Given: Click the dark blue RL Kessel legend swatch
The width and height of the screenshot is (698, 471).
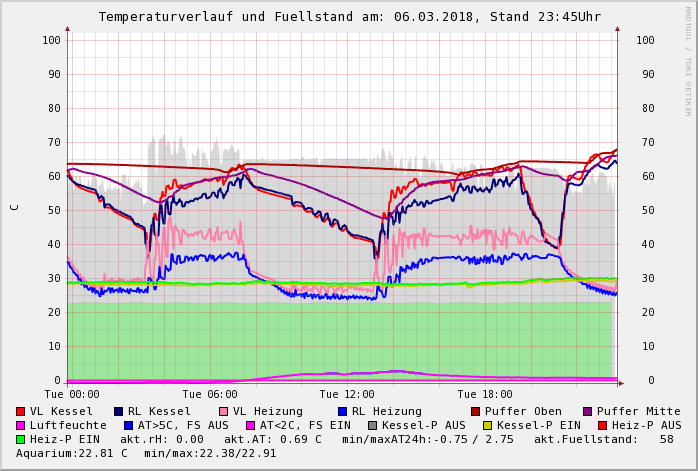Looking at the screenshot, I should click(x=118, y=411).
